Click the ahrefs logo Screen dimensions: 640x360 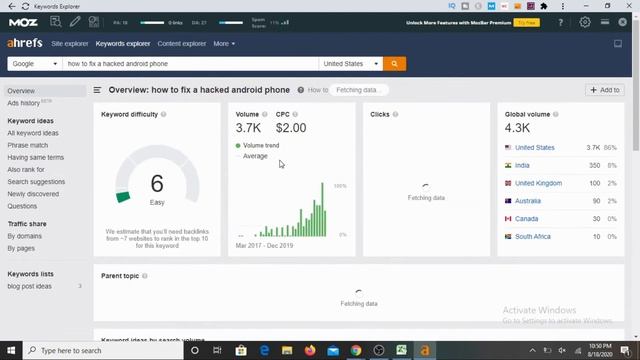coord(25,43)
